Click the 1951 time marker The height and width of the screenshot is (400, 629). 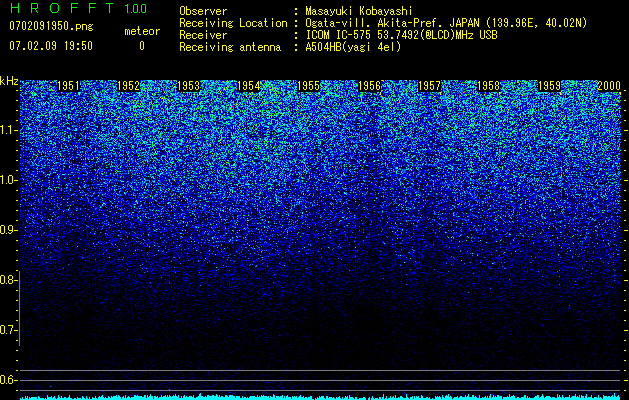(x=68, y=86)
